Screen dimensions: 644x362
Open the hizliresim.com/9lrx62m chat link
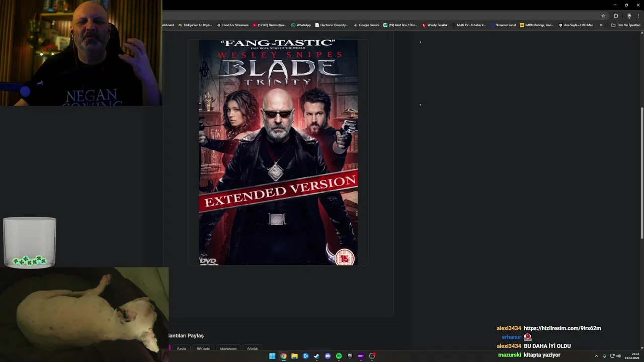click(562, 328)
